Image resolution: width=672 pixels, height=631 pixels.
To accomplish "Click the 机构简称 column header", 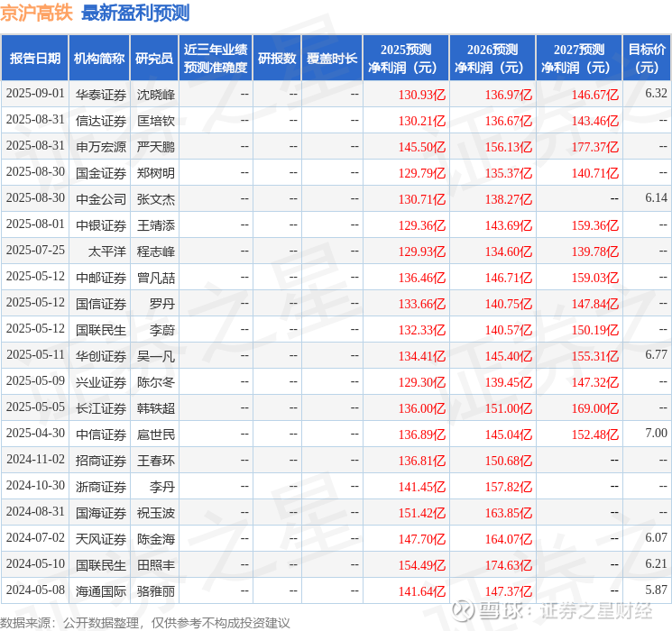I will [x=99, y=58].
